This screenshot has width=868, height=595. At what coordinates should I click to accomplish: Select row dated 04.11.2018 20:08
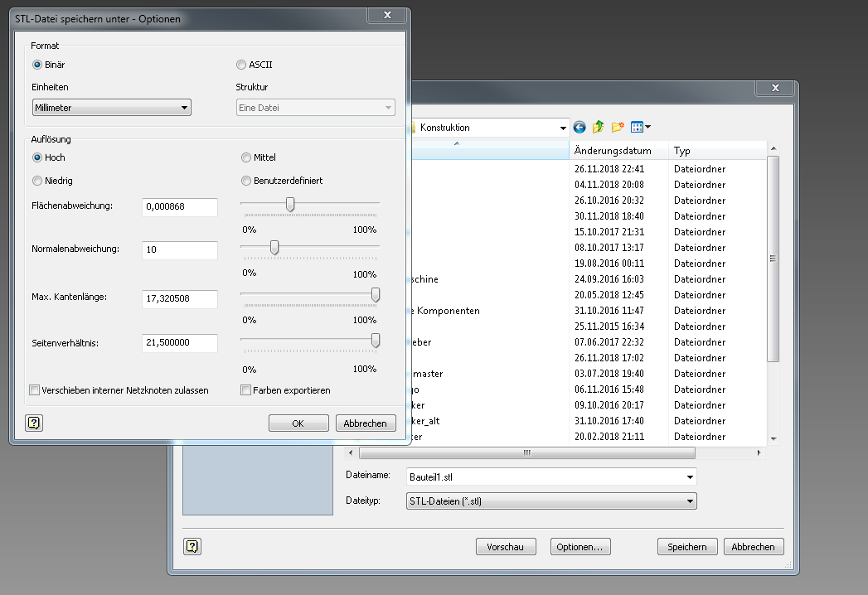(589, 185)
